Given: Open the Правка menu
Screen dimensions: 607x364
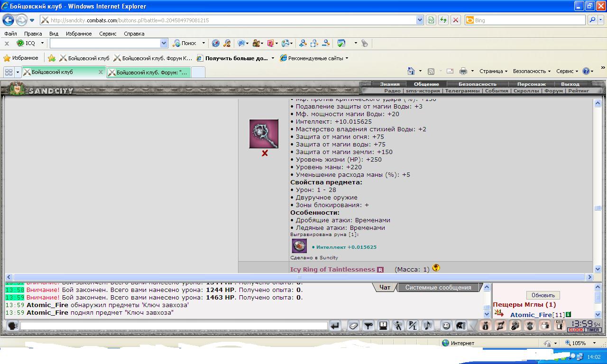Looking at the screenshot, I should tap(33, 34).
